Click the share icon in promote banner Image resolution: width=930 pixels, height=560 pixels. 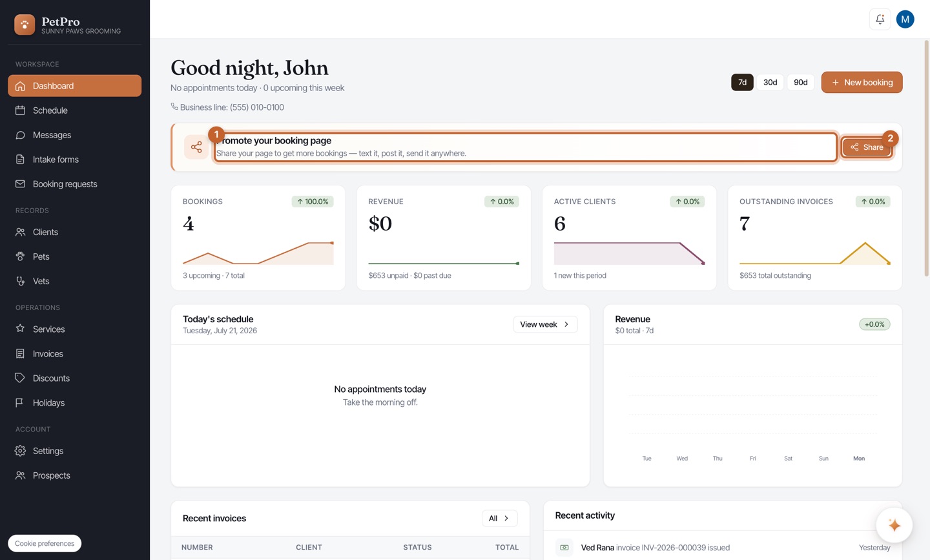pos(196,147)
